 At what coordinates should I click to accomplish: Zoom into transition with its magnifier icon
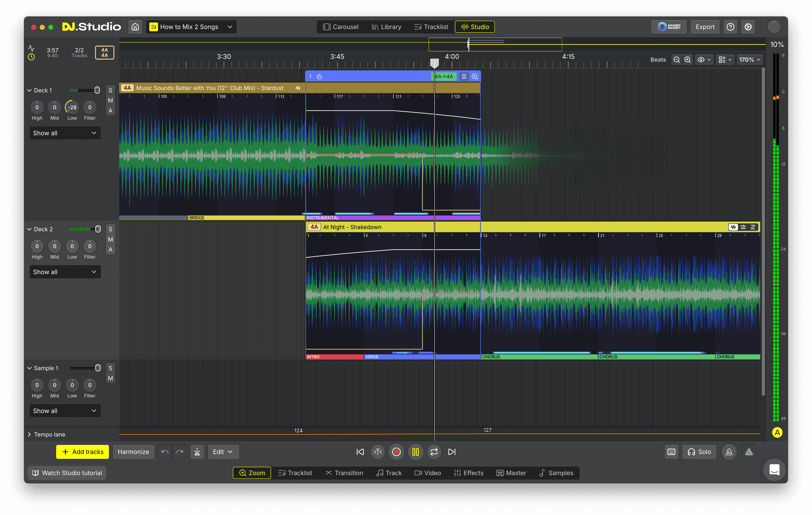click(x=475, y=77)
